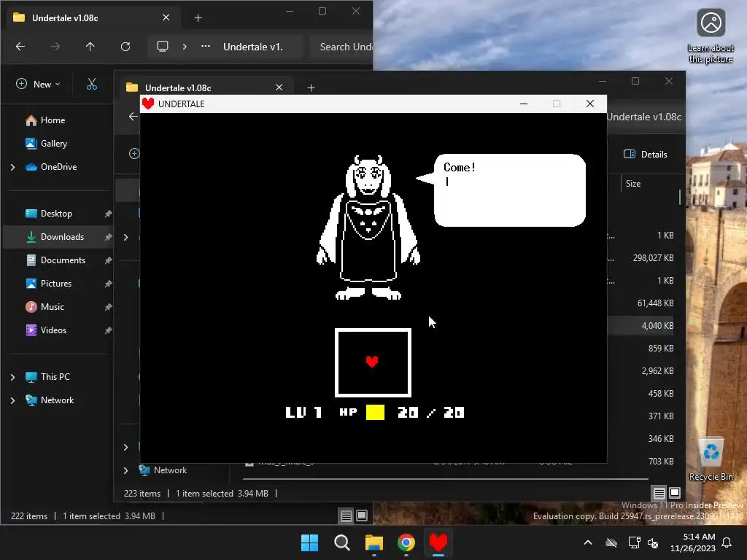Click Undertale heart icon on taskbar

pos(438,542)
